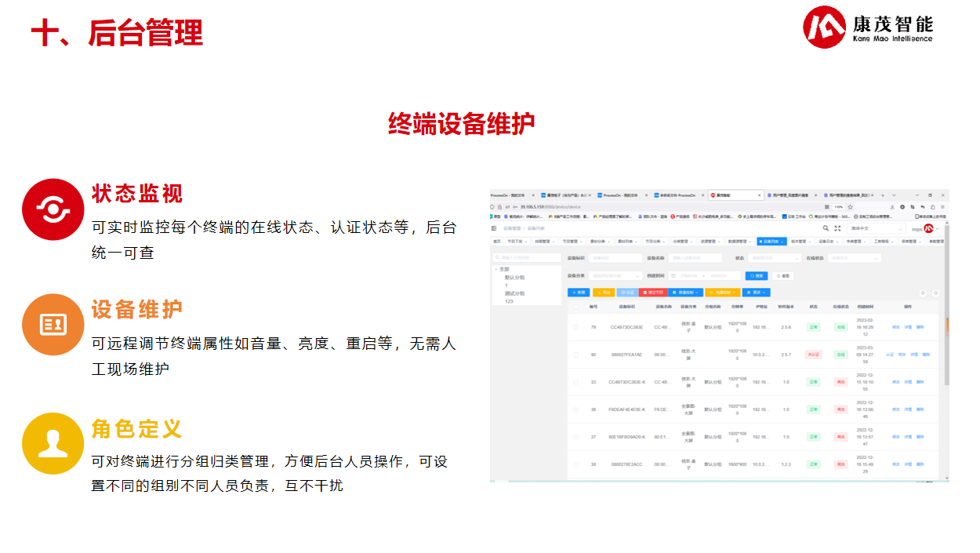Click the 设备标识 search input field
The width and height of the screenshot is (980, 553).
[x=615, y=257]
